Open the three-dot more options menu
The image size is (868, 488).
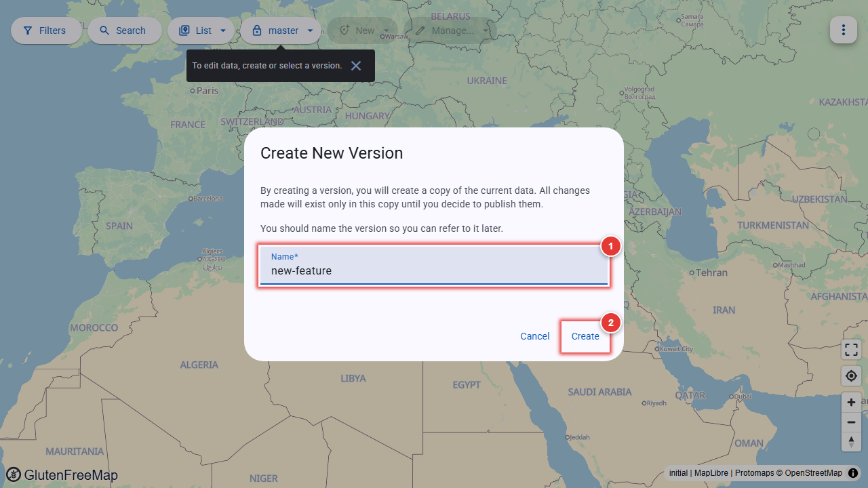(x=844, y=30)
